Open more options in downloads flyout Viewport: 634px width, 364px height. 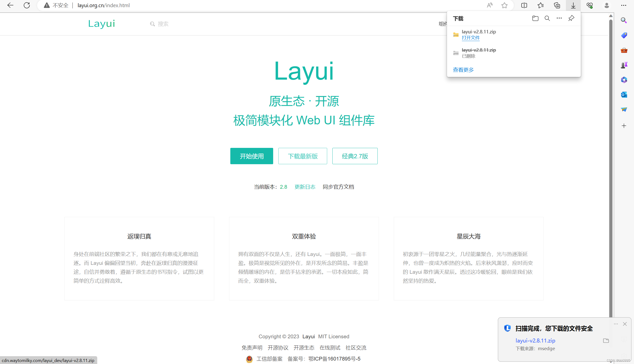559,18
